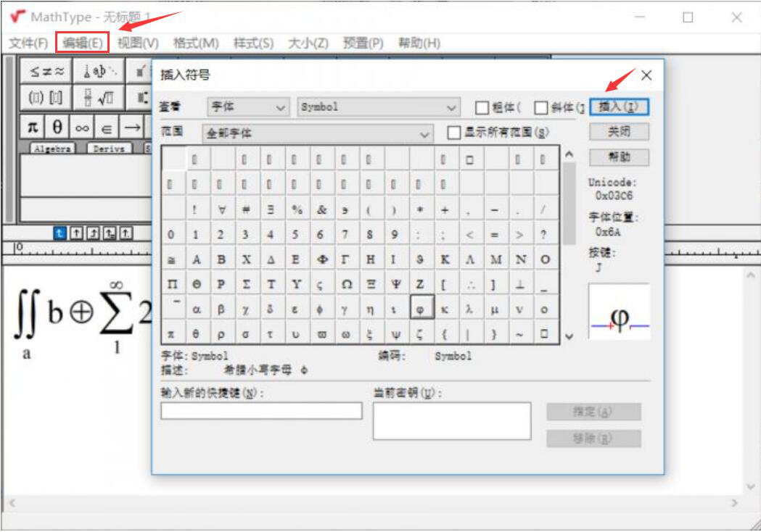Image resolution: width=761 pixels, height=532 pixels.
Task: Open the 编辑(E) menu
Action: click(83, 43)
